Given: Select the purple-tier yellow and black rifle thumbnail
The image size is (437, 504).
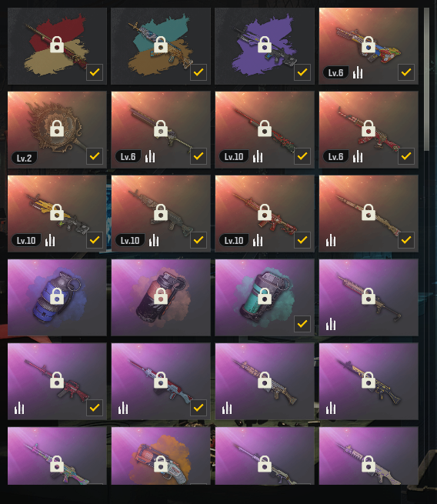Looking at the screenshot, I should tap(369, 381).
